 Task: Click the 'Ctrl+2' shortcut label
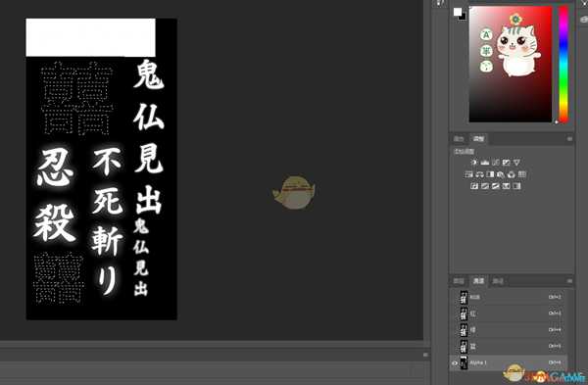pyautogui.click(x=555, y=297)
